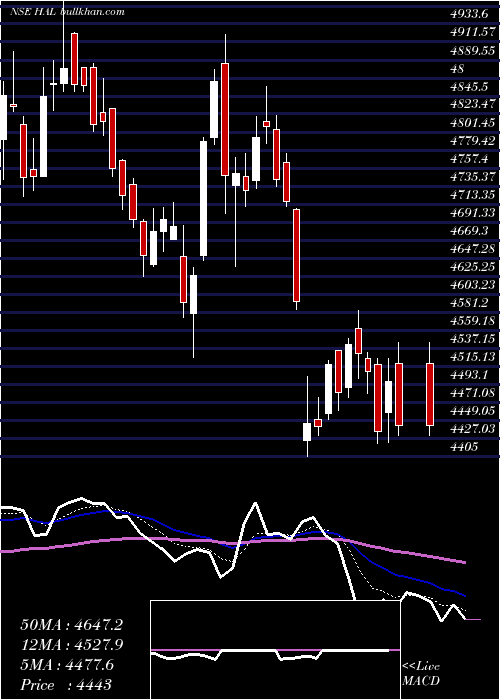The height and width of the screenshot is (700, 500).
Task: Select the 4647.28 price label
Action: click(473, 250)
